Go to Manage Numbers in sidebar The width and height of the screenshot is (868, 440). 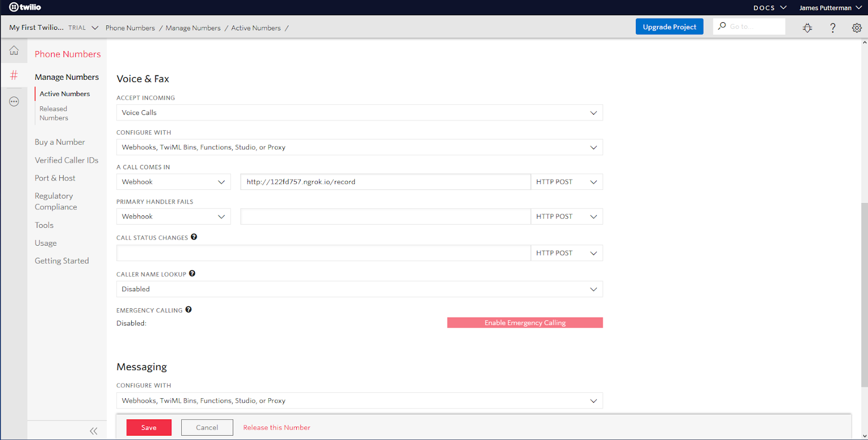[x=67, y=77]
